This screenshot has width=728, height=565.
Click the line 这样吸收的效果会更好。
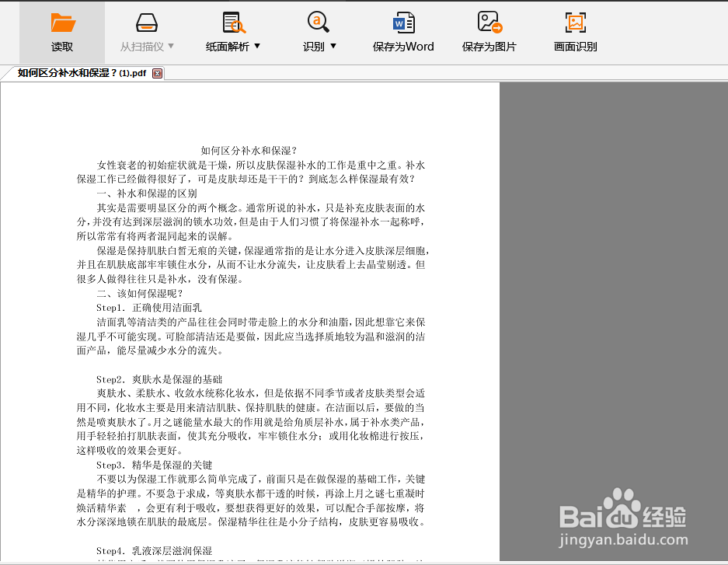coord(130,450)
